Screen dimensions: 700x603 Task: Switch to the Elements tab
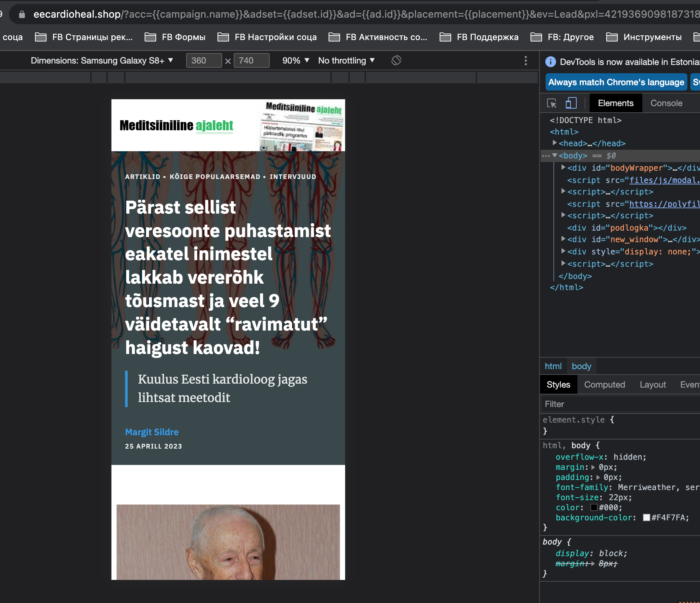point(616,103)
